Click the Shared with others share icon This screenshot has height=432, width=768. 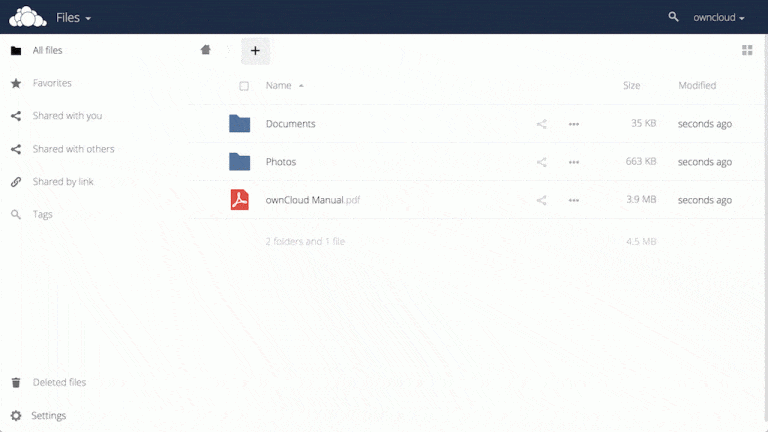16,149
